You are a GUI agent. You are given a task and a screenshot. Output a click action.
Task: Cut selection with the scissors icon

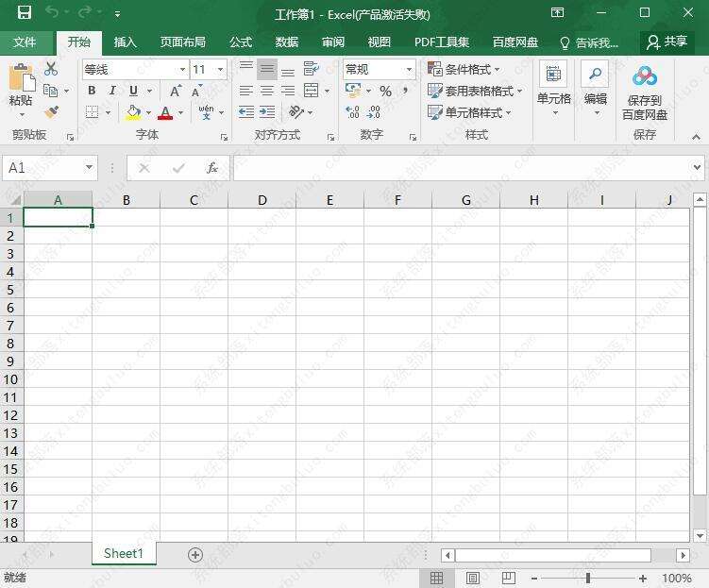tap(51, 69)
